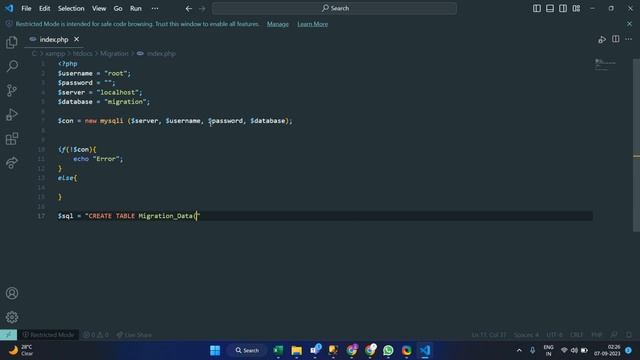Open the Source Control view
Viewport: 640px width, 360px height.
click(12, 90)
